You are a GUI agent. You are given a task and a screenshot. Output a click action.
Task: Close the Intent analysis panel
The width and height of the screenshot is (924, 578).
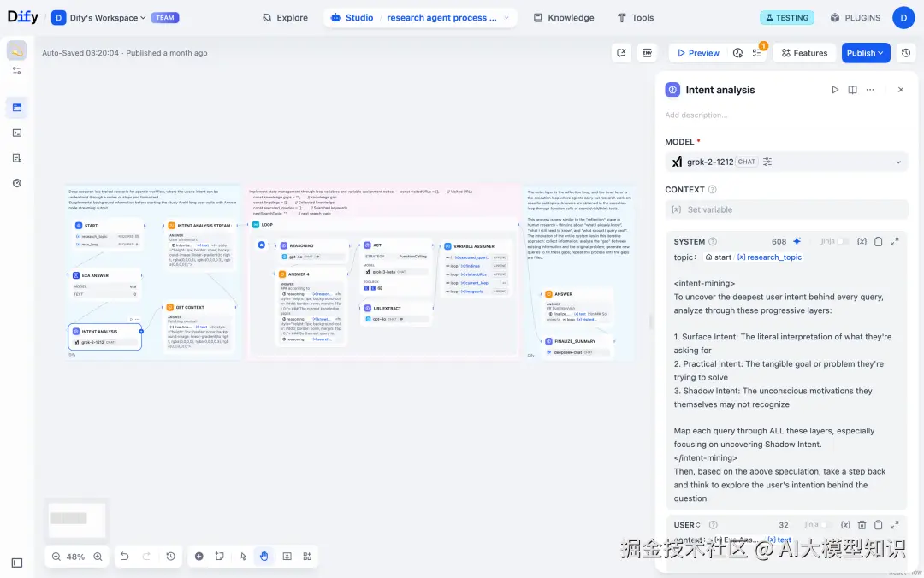click(901, 90)
